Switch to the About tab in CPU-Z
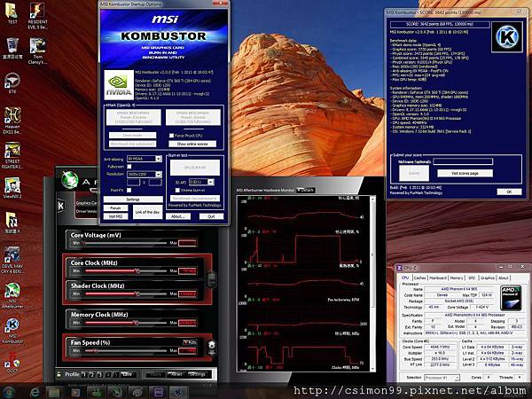532x399 pixels. click(504, 278)
